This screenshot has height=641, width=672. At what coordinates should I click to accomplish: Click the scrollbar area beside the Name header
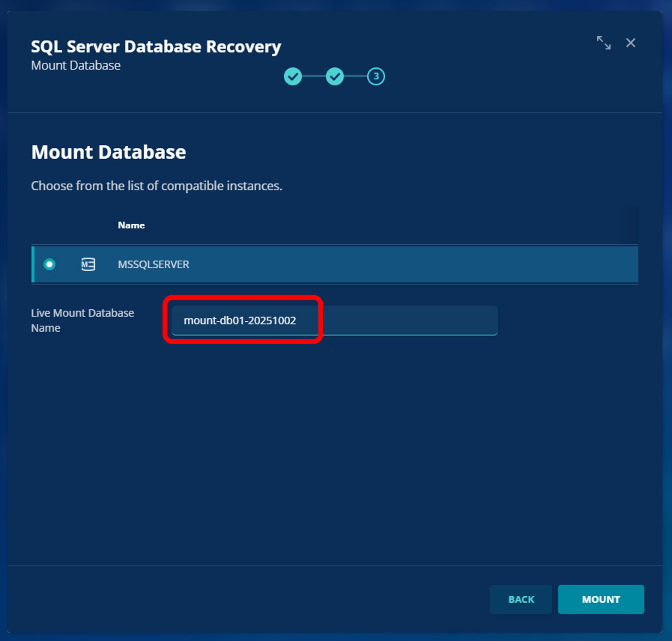630,225
